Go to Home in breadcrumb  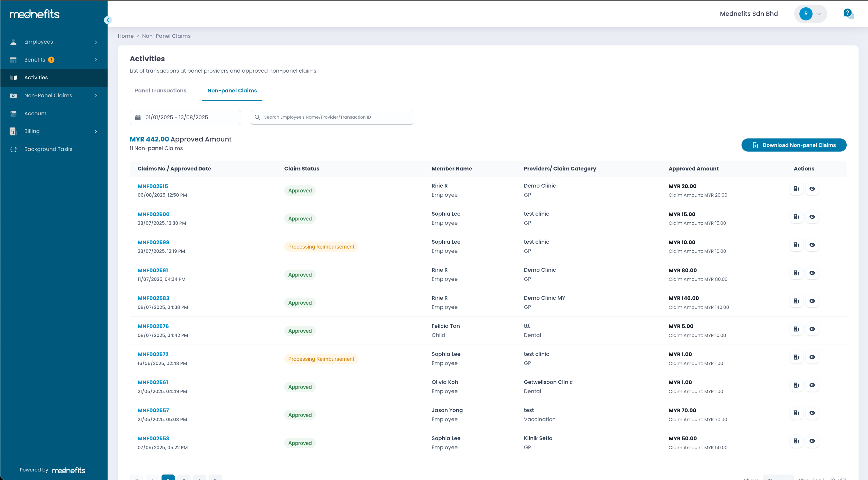[x=126, y=36]
